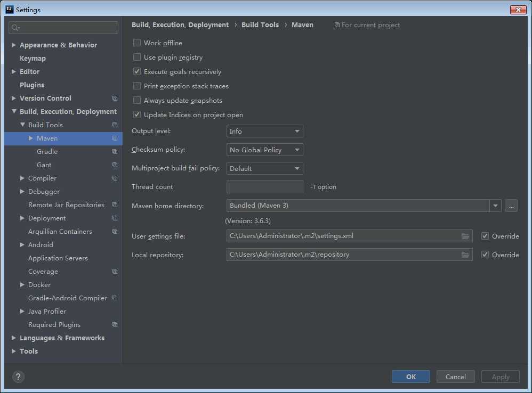Click the per-project icon next to Build Tools
This screenshot has height=393, width=532.
coord(115,125)
